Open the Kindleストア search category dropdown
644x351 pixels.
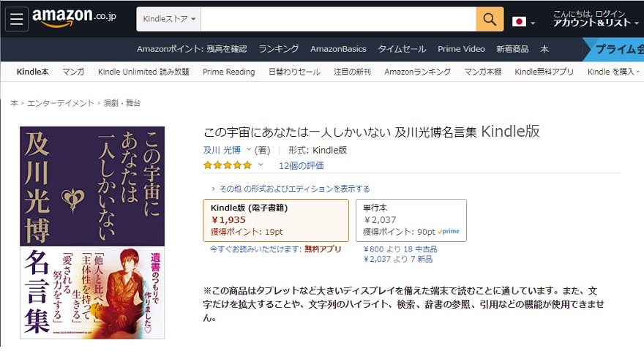(169, 19)
